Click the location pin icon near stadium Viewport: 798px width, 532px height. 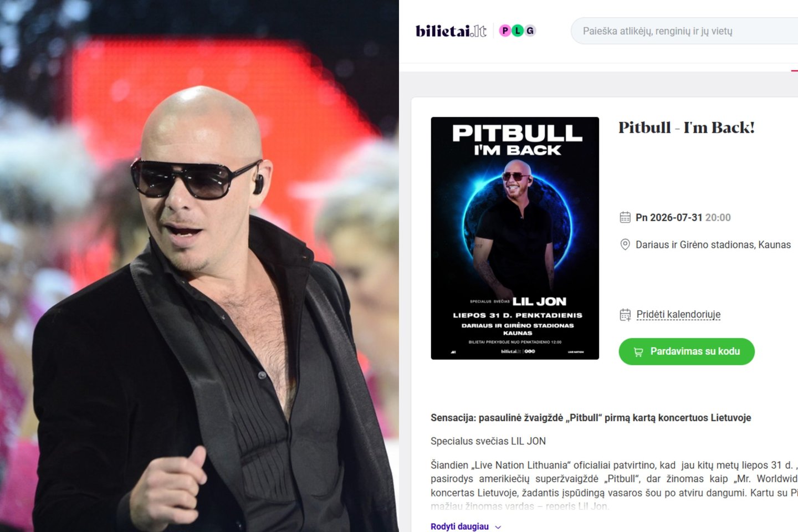(625, 244)
